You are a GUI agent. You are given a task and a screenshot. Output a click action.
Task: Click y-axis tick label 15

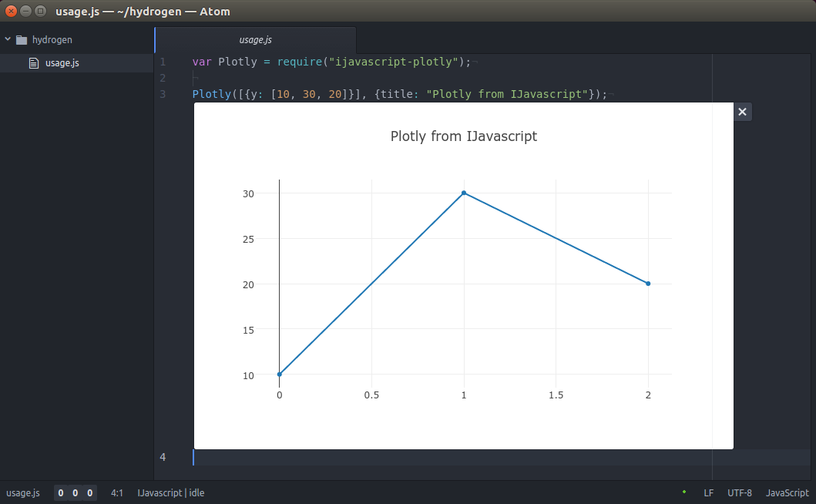point(248,330)
